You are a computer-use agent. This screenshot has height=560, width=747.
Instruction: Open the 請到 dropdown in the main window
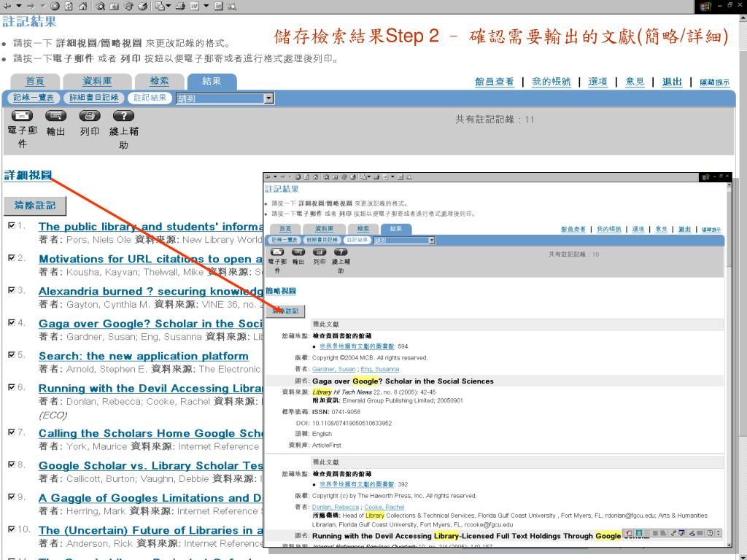pos(225,98)
